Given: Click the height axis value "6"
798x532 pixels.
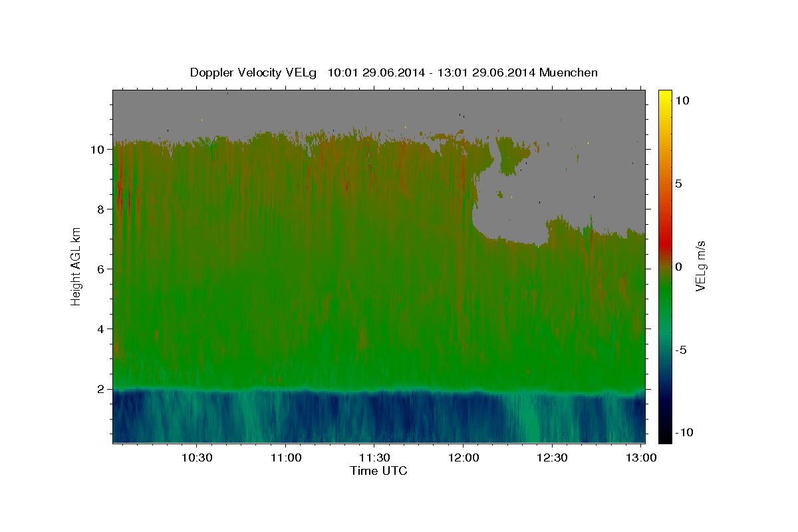Looking at the screenshot, I should [x=102, y=269].
